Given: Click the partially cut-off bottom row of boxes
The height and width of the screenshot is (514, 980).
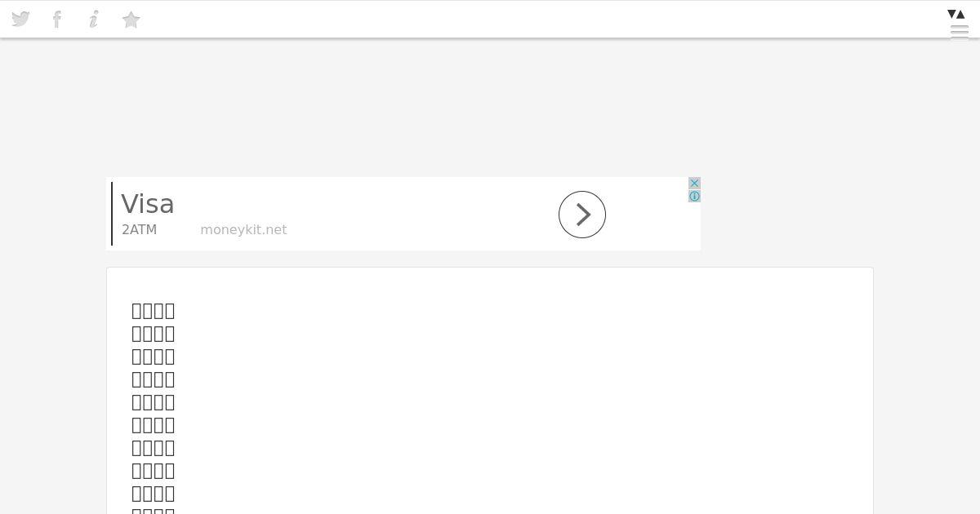Looking at the screenshot, I should click(154, 511).
